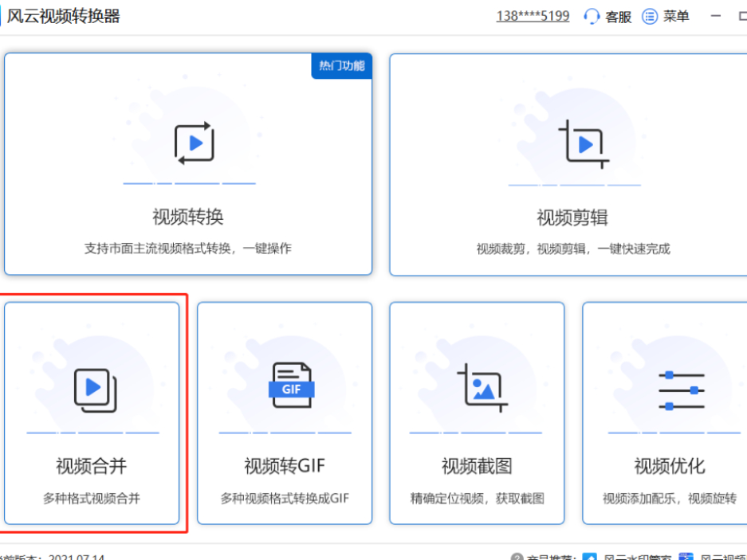Image resolution: width=747 pixels, height=560 pixels.
Task: Click the 风云水印管家 recommendation icon
Action: pyautogui.click(x=590, y=557)
